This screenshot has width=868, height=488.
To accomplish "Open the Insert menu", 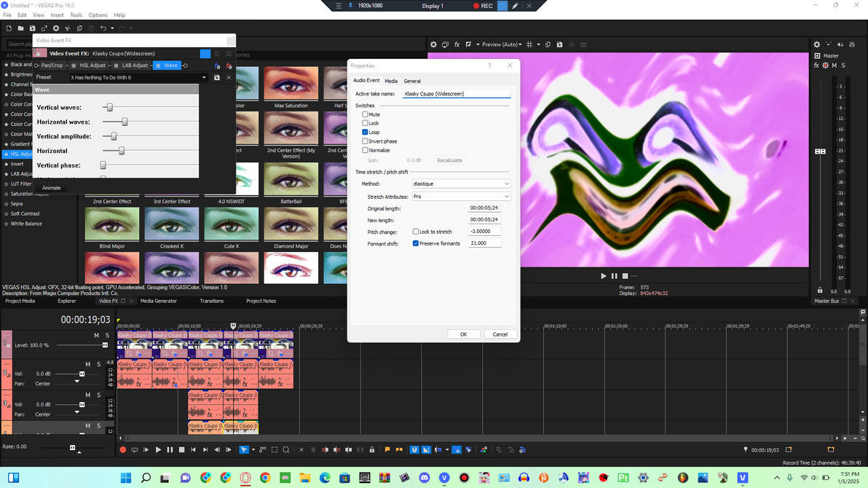I will pyautogui.click(x=57, y=15).
